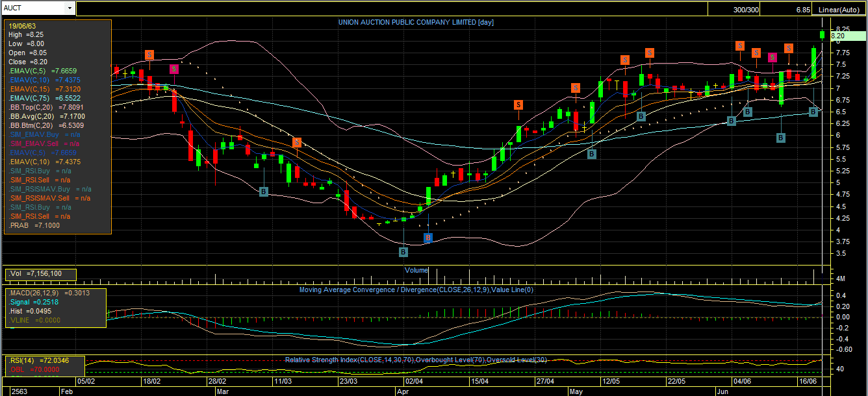868x396 pixels.
Task: Click the Jun month label on time axis
Action: [x=723, y=392]
